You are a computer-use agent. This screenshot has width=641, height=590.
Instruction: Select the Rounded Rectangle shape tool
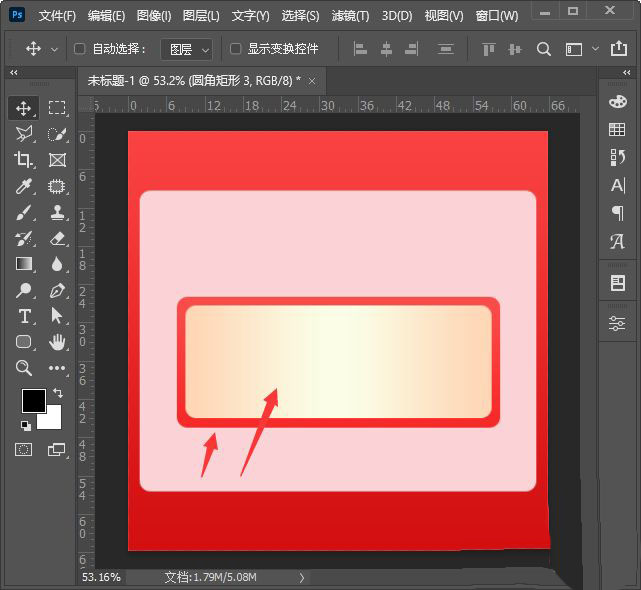(x=23, y=341)
